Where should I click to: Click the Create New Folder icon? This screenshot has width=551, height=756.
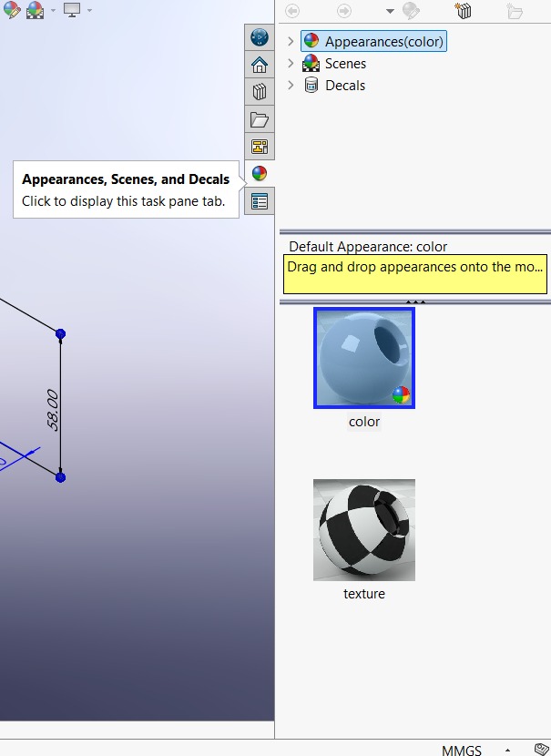click(515, 11)
